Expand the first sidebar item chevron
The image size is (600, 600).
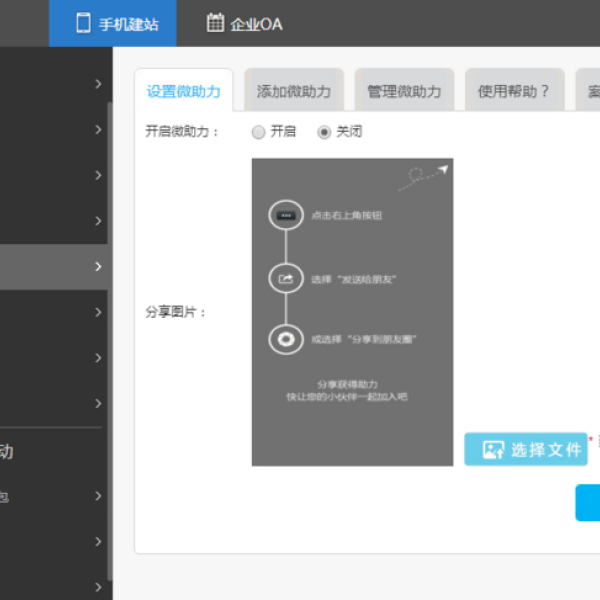tap(98, 84)
